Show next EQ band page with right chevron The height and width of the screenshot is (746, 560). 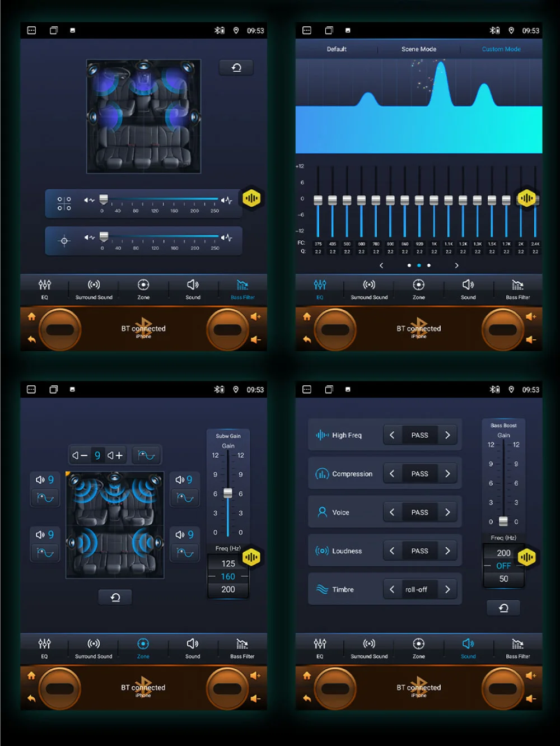click(456, 265)
